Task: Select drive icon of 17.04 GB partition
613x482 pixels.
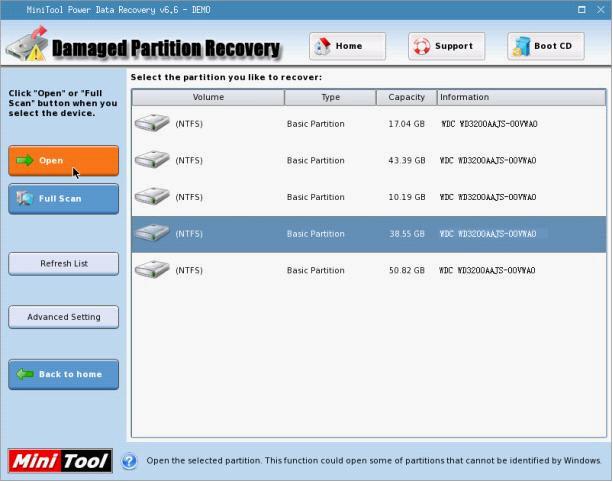Action: click(x=152, y=123)
